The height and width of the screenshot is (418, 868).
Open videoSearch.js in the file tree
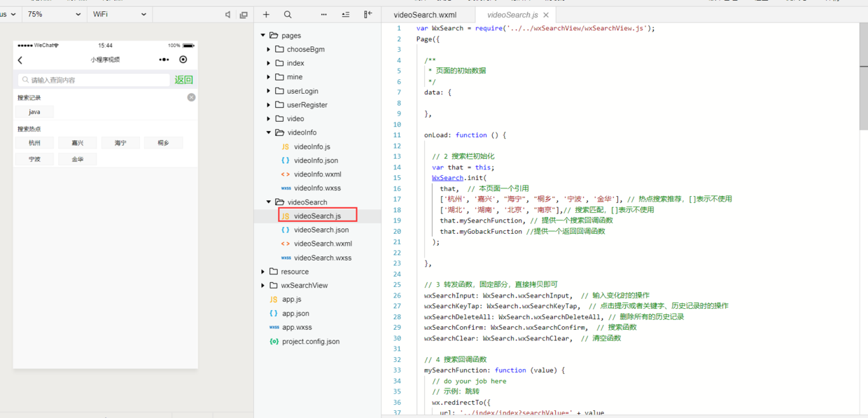pyautogui.click(x=317, y=216)
